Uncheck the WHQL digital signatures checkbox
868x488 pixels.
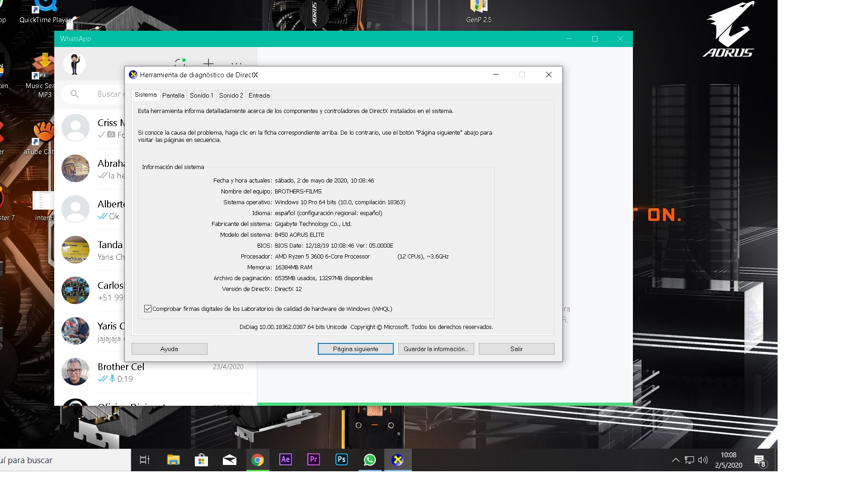point(148,309)
